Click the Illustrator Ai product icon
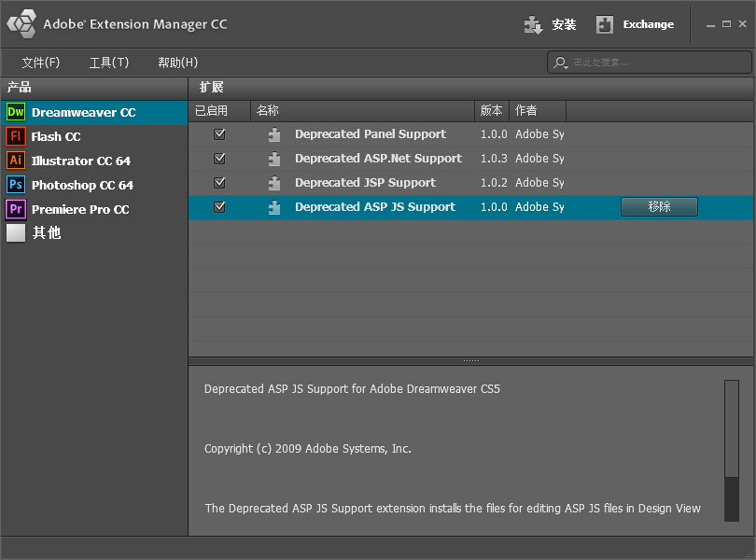Image resolution: width=756 pixels, height=560 pixels. coord(16,161)
